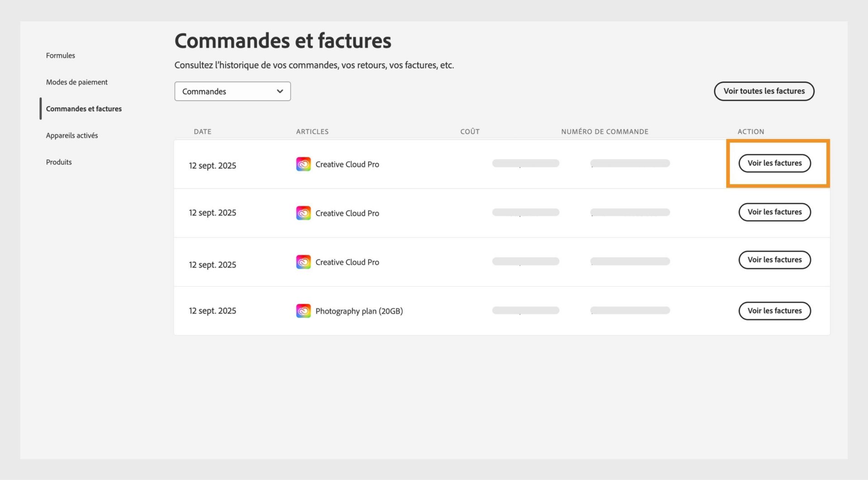Click 'Voir les factures' on the third order row
Image resolution: width=868 pixels, height=480 pixels.
point(774,260)
